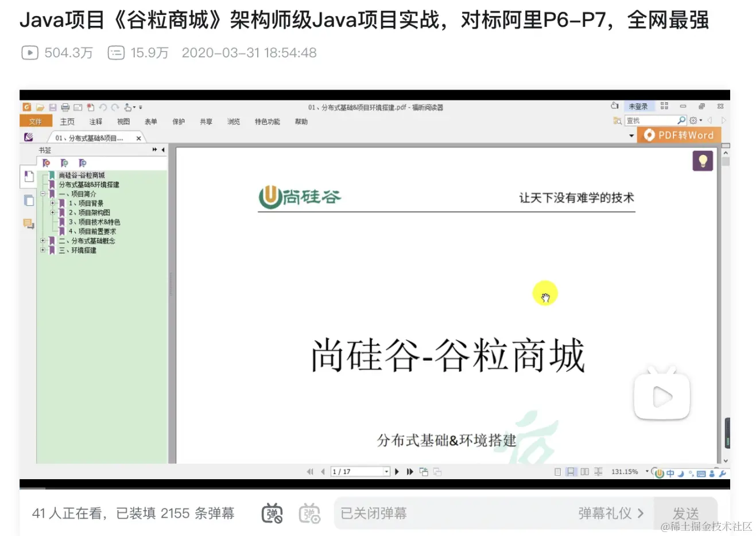756x536 pixels.
Task: Click the first bookmark toolbar flag icon
Action: click(46, 164)
